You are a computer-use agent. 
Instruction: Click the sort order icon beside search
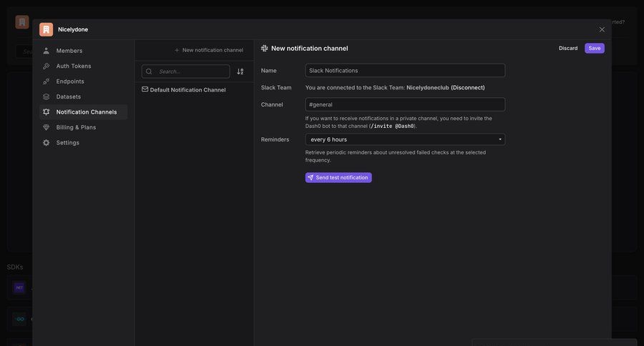click(240, 71)
